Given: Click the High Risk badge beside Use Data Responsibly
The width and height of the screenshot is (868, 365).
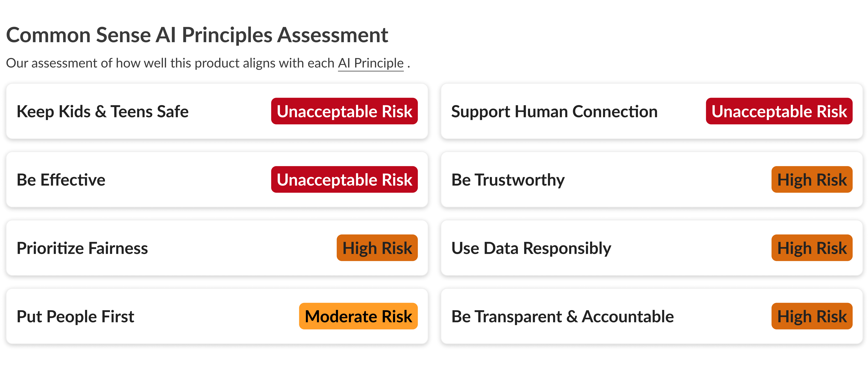Looking at the screenshot, I should tap(812, 248).
